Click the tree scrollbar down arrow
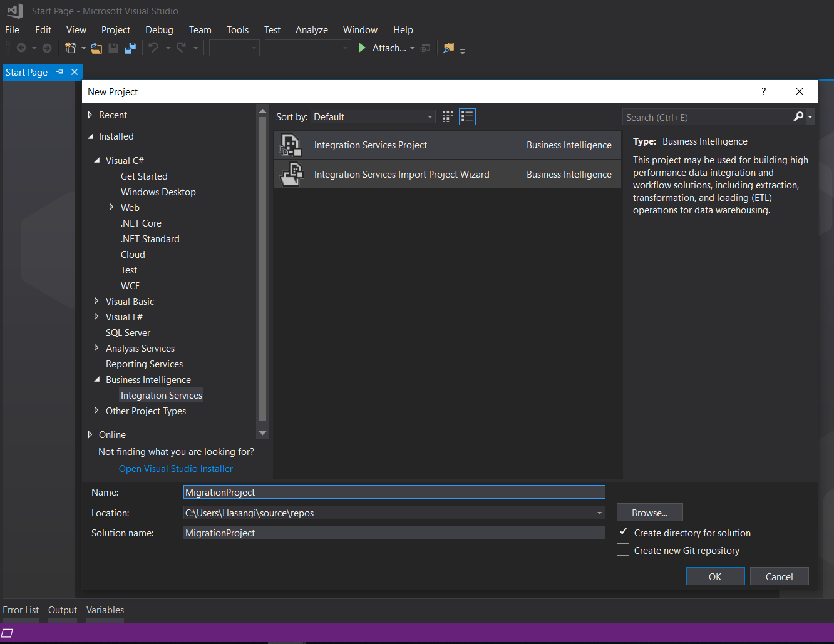Image resolution: width=834 pixels, height=644 pixels. 263,433
